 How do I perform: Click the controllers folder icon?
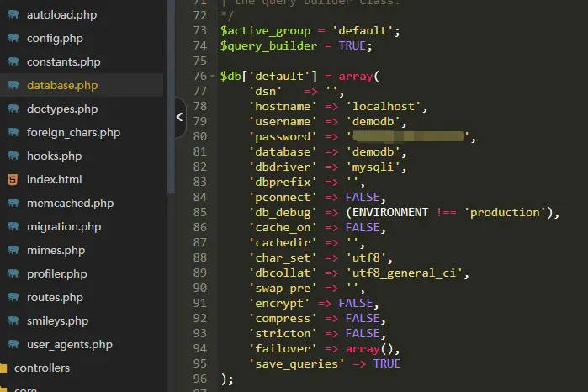3,368
